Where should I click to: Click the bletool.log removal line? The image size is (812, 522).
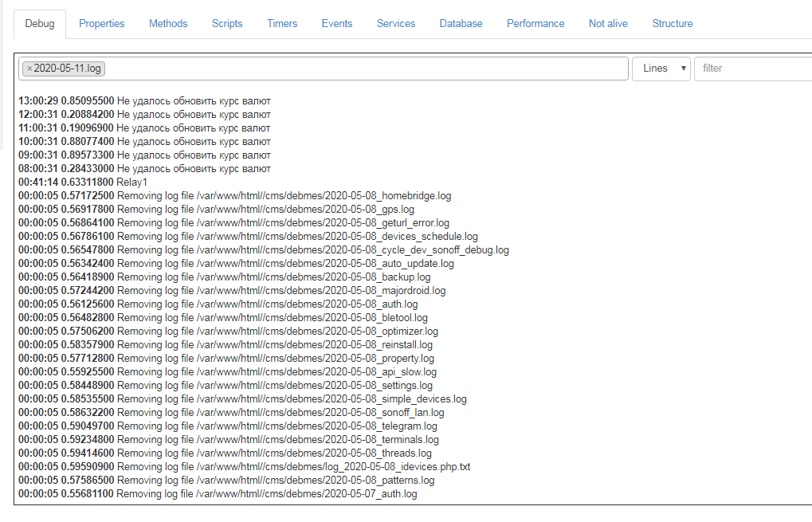coord(222,317)
